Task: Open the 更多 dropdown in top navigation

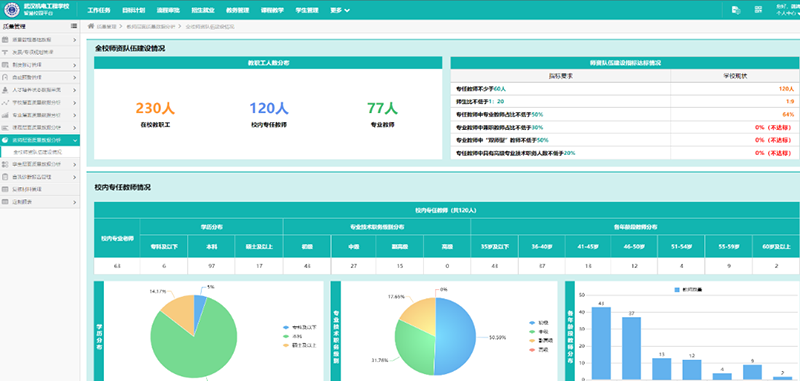Action: [x=339, y=10]
